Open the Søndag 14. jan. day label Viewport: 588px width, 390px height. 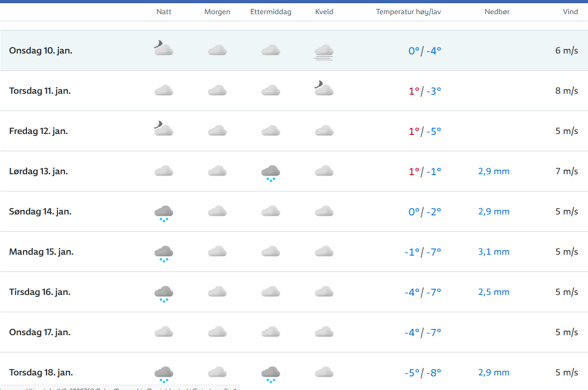[x=40, y=211]
